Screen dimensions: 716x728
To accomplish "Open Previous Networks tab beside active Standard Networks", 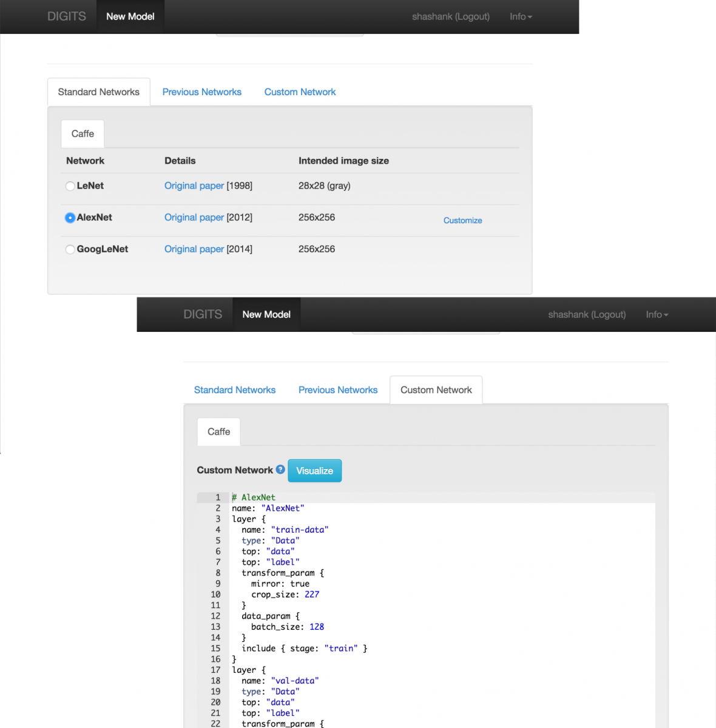I will pos(201,92).
